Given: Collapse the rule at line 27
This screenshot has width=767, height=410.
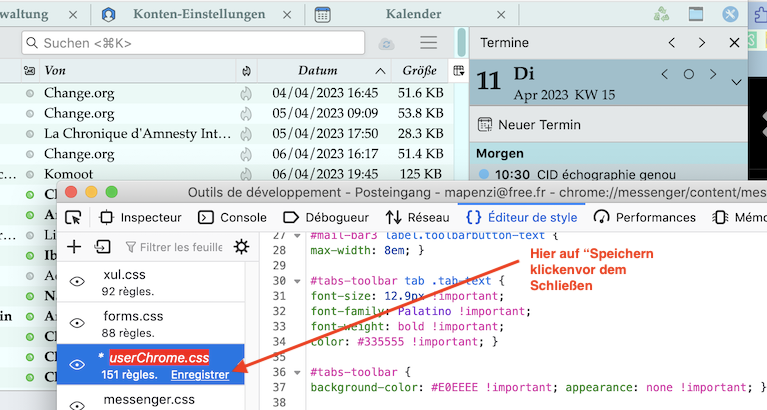Looking at the screenshot, I should pos(297,236).
